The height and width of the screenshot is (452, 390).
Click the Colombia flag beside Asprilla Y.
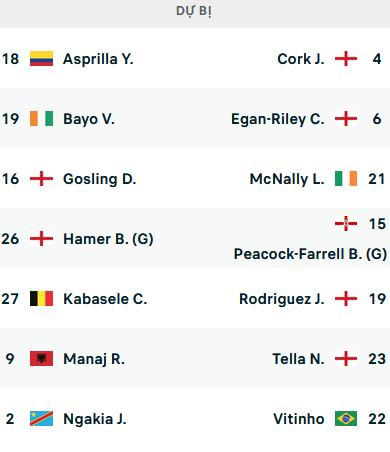click(41, 59)
